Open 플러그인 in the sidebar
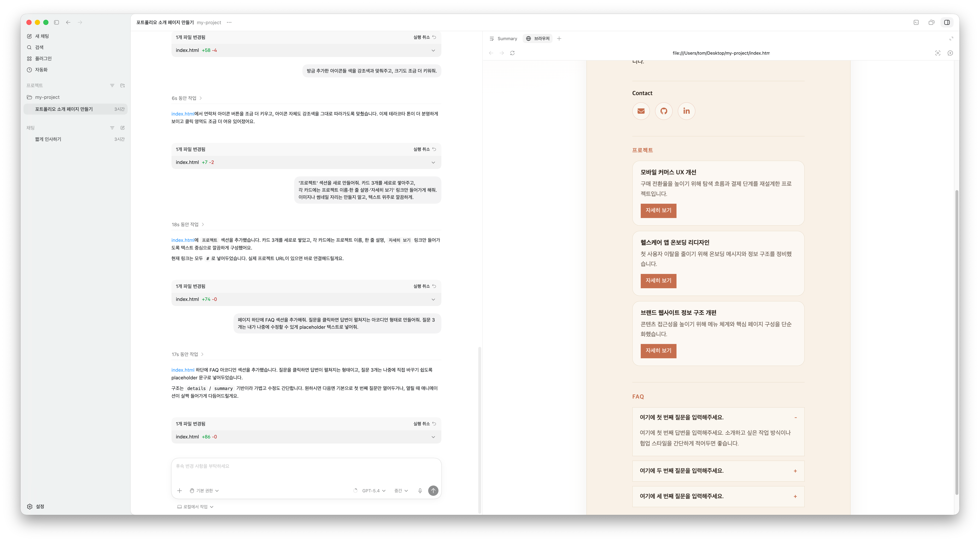The image size is (980, 542). point(43,58)
